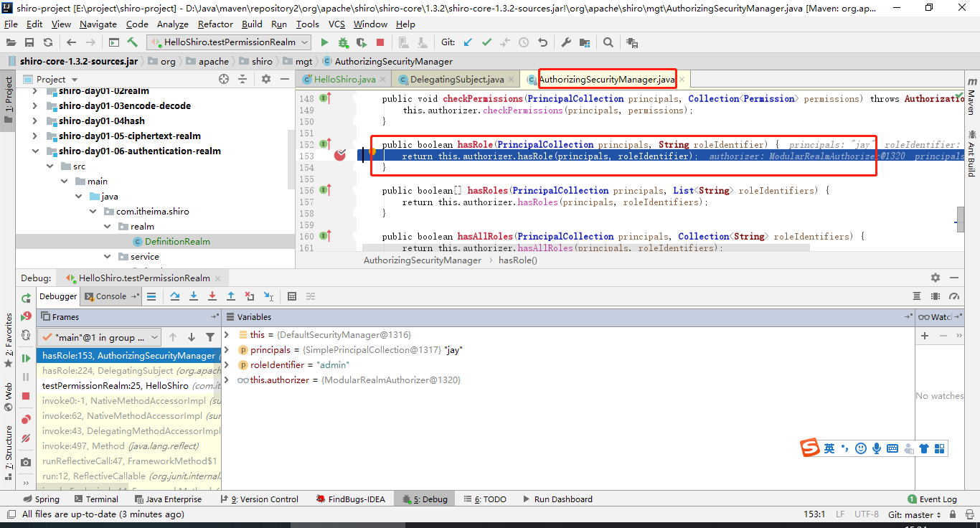The height and width of the screenshot is (528, 980).
Task: Click the Step Over debugger icon
Action: click(175, 296)
